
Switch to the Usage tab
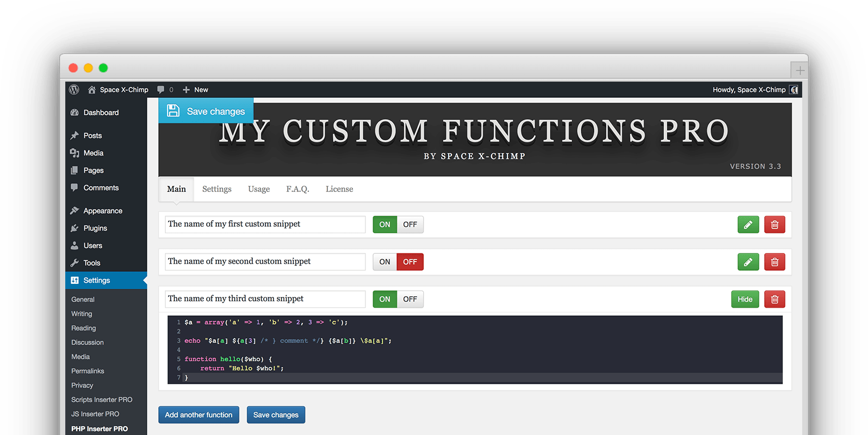(259, 189)
